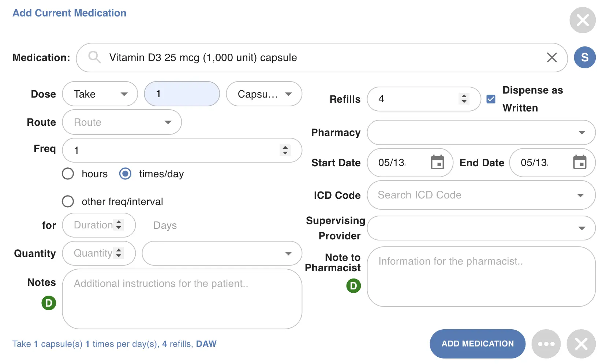The image size is (606, 364).
Task: Toggle the Dispense as Written checkbox
Action: pyautogui.click(x=491, y=99)
